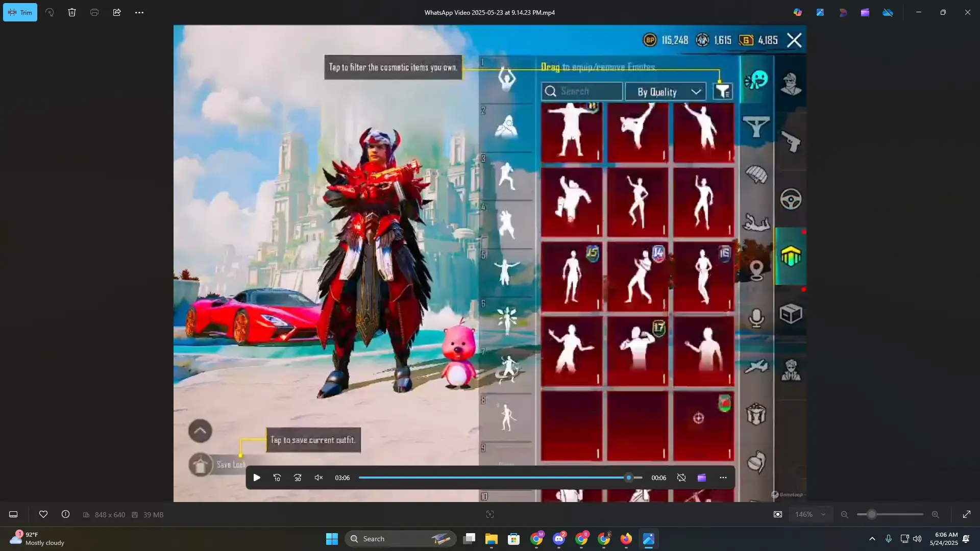Click equipped emote slot 1
The width and height of the screenshot is (980, 551).
(506, 79)
